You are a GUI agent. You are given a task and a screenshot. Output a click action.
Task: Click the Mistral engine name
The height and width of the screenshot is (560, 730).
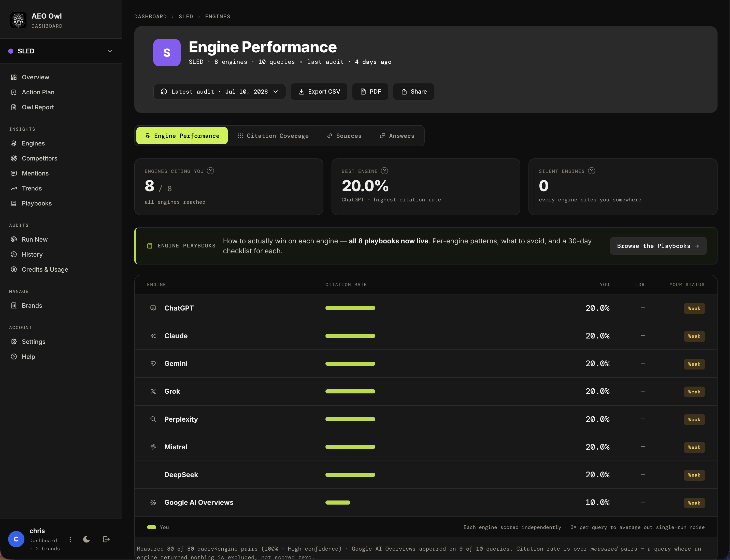(175, 447)
